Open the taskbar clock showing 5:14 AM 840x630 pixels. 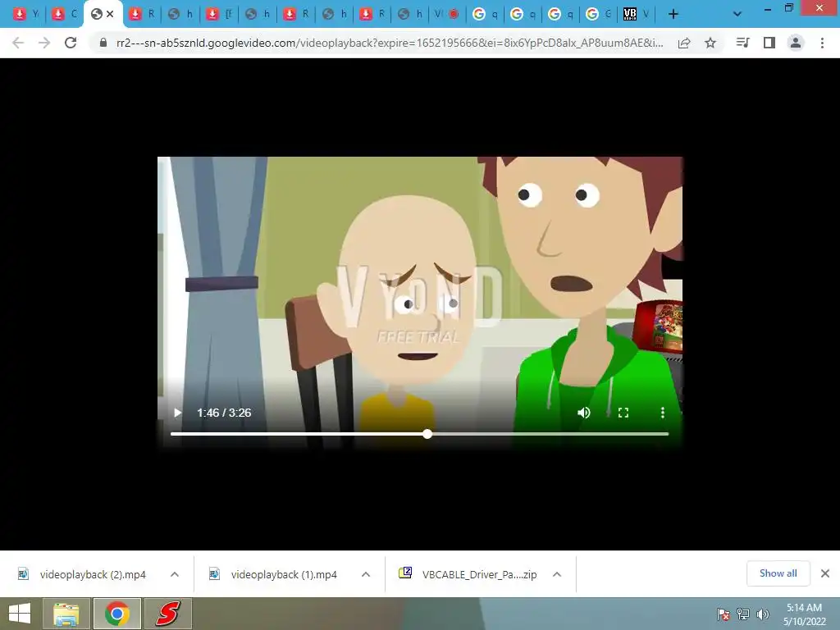tap(804, 614)
